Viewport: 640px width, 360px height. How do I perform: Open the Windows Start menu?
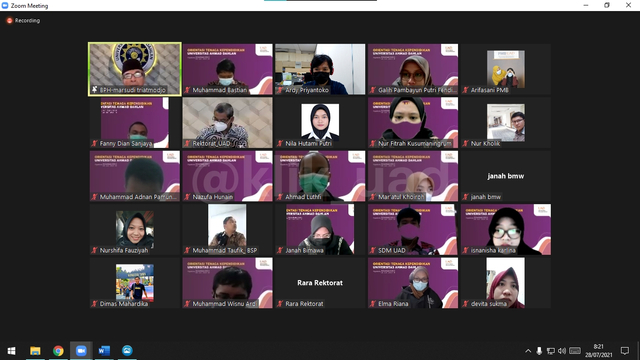click(x=11, y=351)
